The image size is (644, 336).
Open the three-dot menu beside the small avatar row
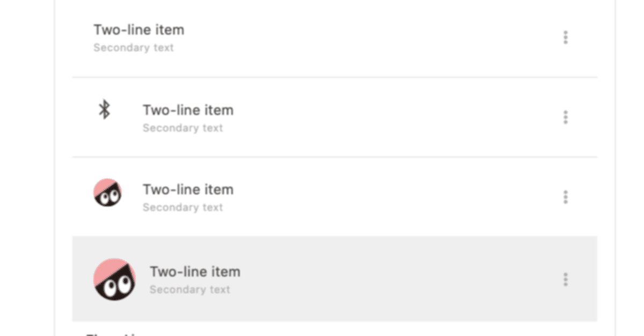click(x=565, y=197)
